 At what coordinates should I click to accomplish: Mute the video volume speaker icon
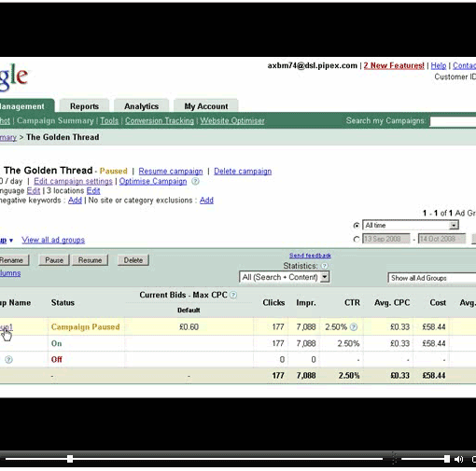458,459
